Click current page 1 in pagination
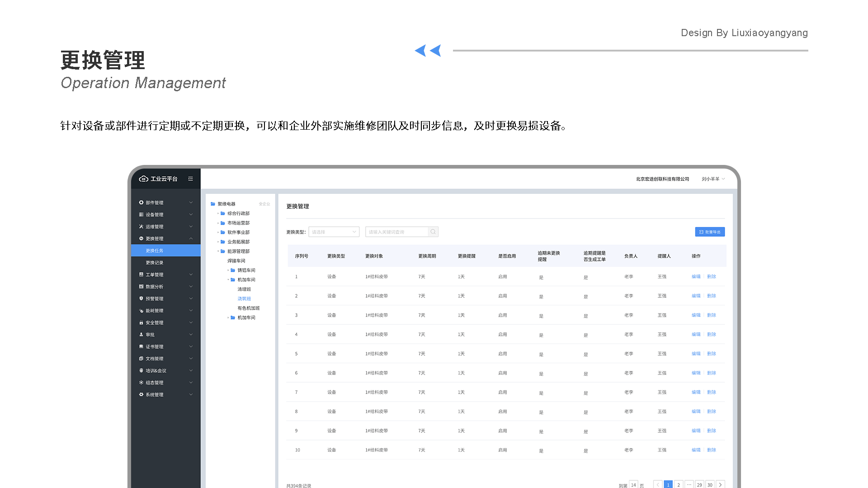 (668, 485)
